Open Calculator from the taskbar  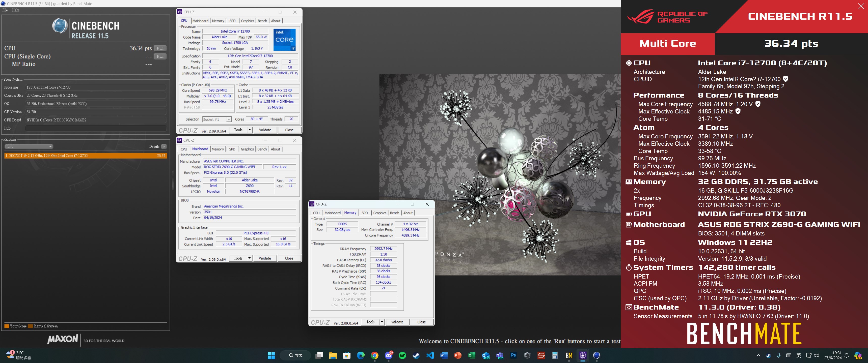(555, 356)
